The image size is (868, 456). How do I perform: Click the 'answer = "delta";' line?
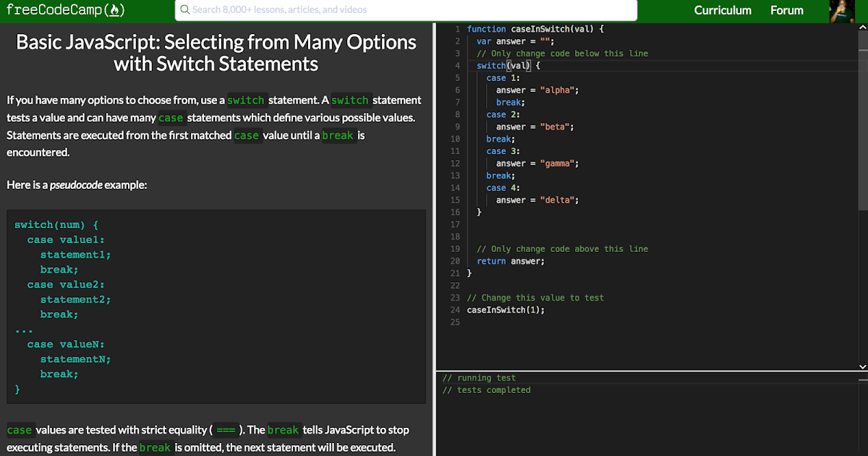click(x=537, y=200)
